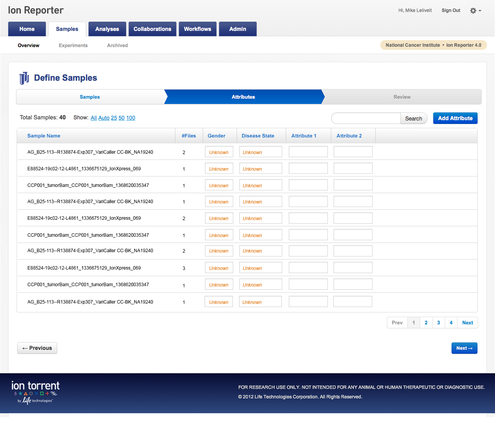
Task: Go to page 1 in pagination
Action: click(x=414, y=322)
